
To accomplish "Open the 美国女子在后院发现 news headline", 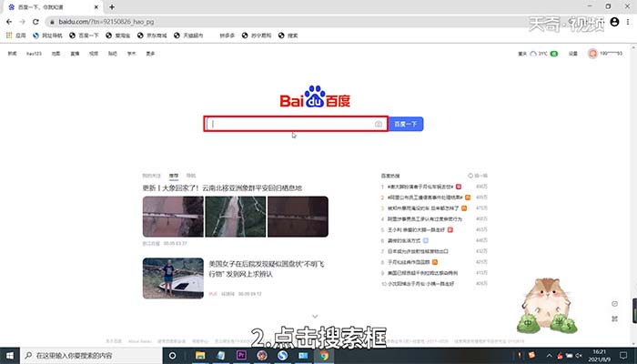I will tap(267, 269).
